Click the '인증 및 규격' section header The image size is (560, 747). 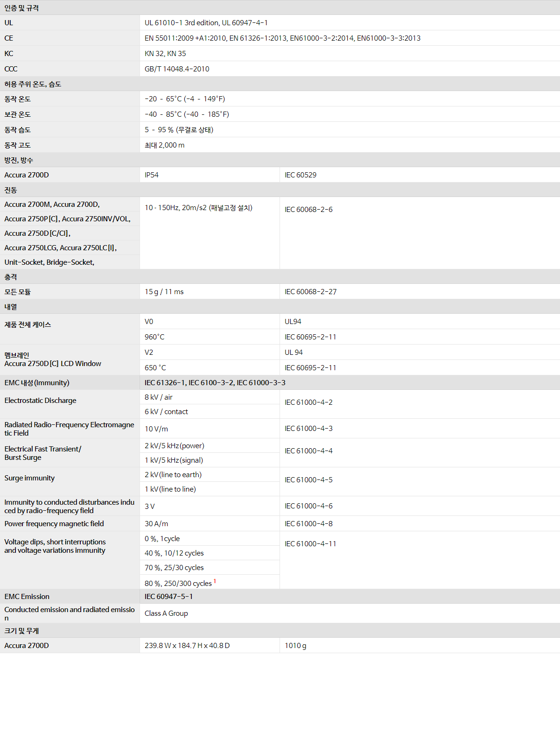(280, 8)
